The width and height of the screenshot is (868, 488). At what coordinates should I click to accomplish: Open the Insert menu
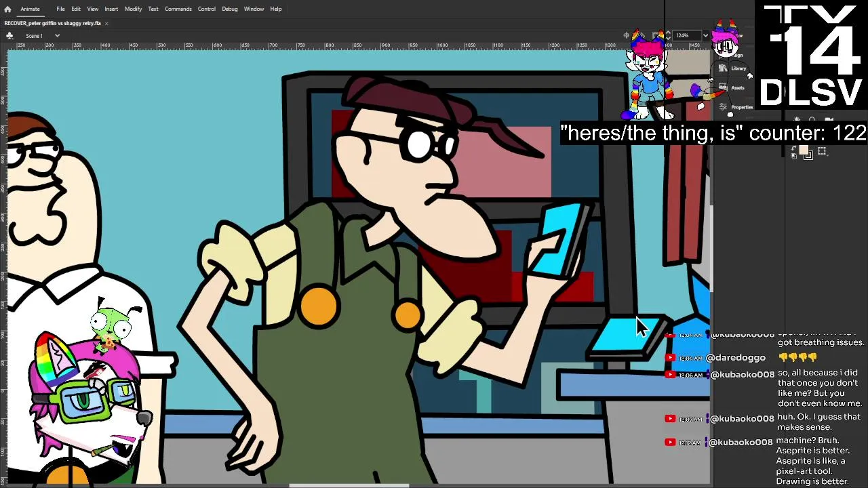[x=111, y=9]
